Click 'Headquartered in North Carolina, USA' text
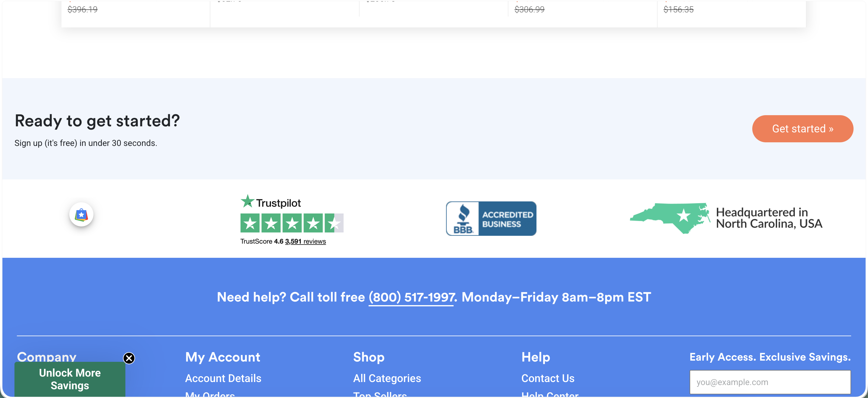 coord(769,218)
